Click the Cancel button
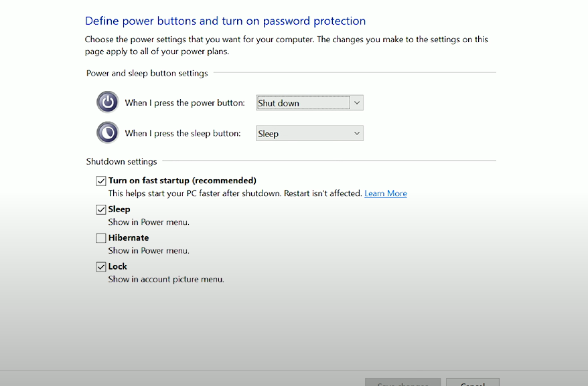 point(473,382)
